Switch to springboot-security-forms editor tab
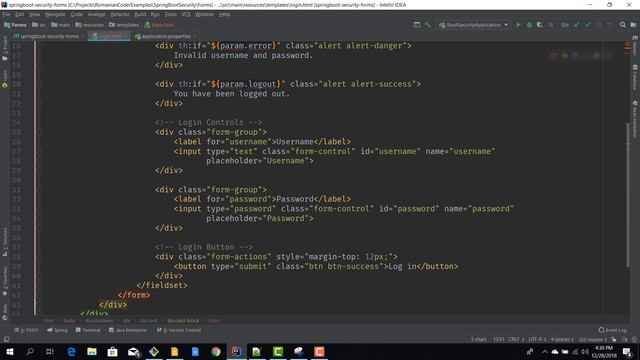This screenshot has width=640, height=360. pyautogui.click(x=49, y=36)
